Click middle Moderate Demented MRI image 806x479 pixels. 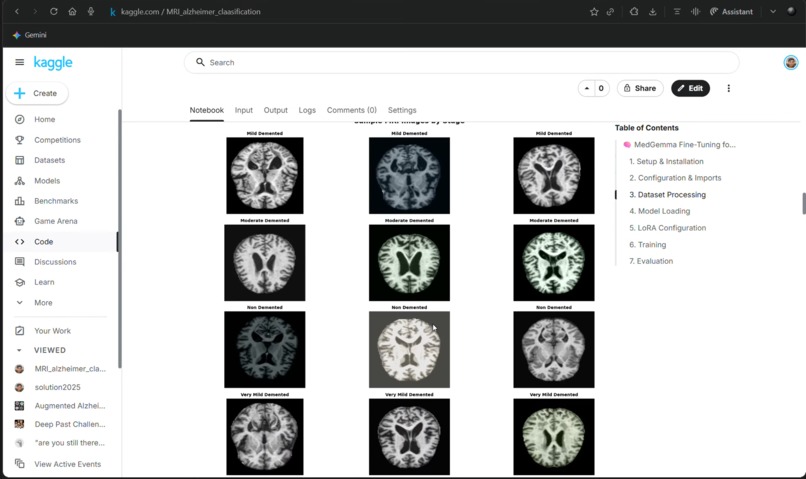pyautogui.click(x=409, y=263)
